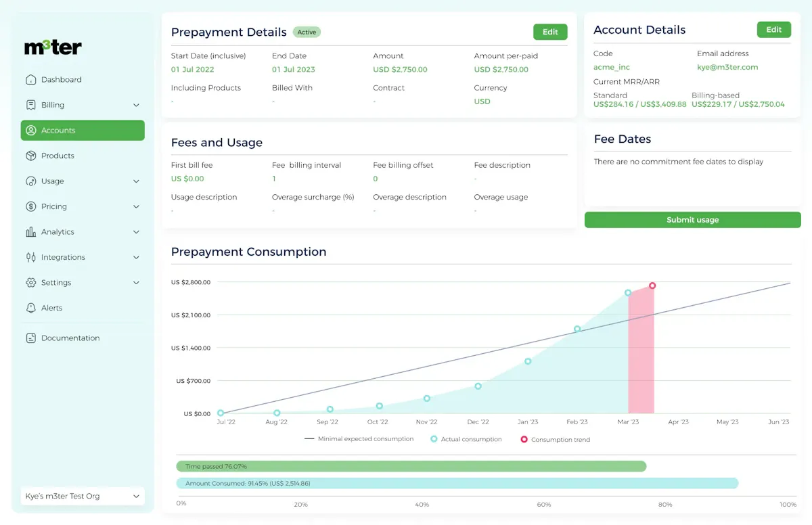Toggle Actual consumption legend entry

pyautogui.click(x=466, y=439)
